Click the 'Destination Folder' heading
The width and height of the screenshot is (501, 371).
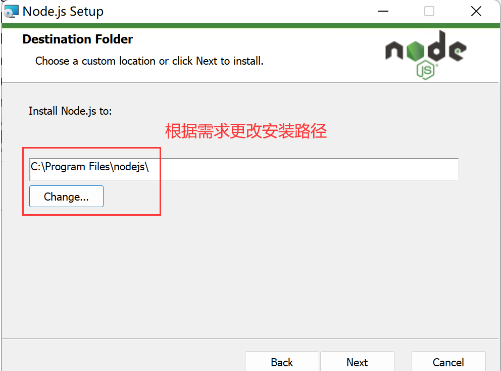78,39
